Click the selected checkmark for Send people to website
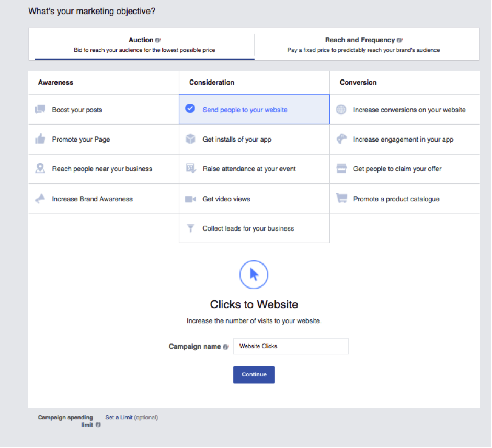Viewport: 492px width, 448px height. pos(190,109)
